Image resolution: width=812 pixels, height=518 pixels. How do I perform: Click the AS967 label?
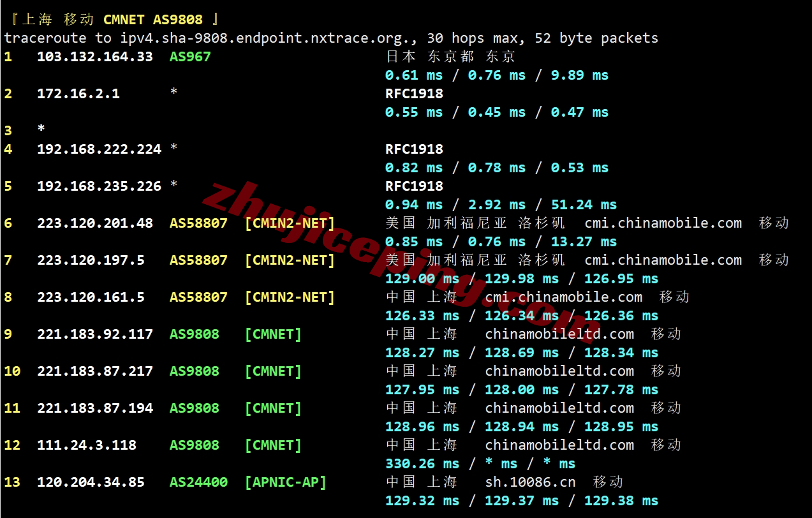[190, 57]
